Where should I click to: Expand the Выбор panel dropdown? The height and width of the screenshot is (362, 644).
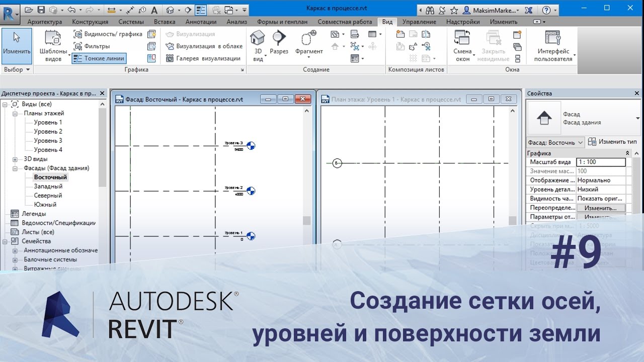coord(17,70)
